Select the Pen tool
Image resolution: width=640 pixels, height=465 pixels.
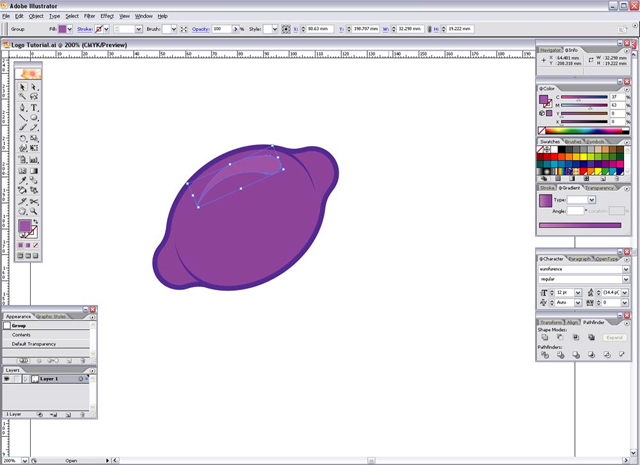coord(22,108)
